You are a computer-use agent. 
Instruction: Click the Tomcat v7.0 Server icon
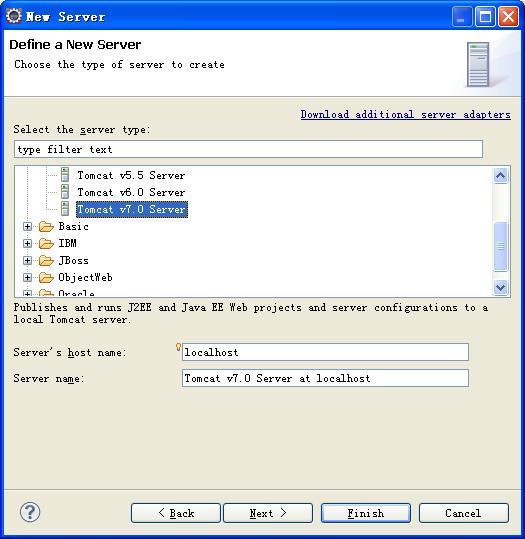point(65,209)
